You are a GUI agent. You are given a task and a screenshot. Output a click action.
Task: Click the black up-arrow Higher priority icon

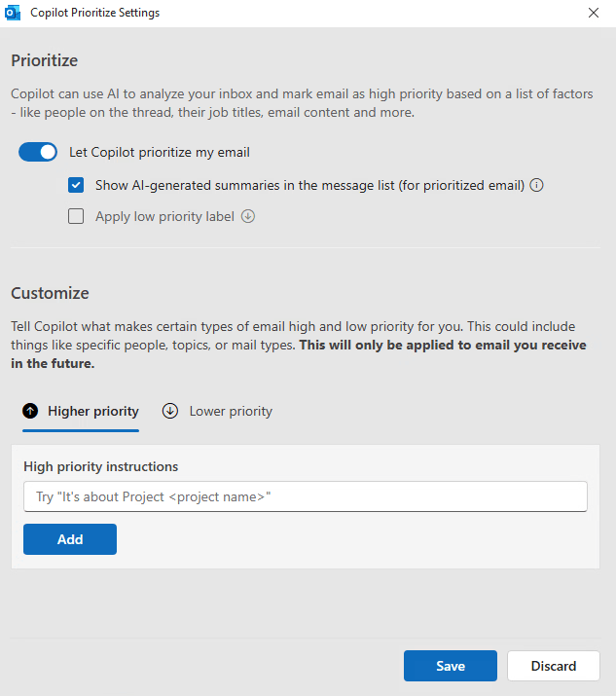pos(30,411)
